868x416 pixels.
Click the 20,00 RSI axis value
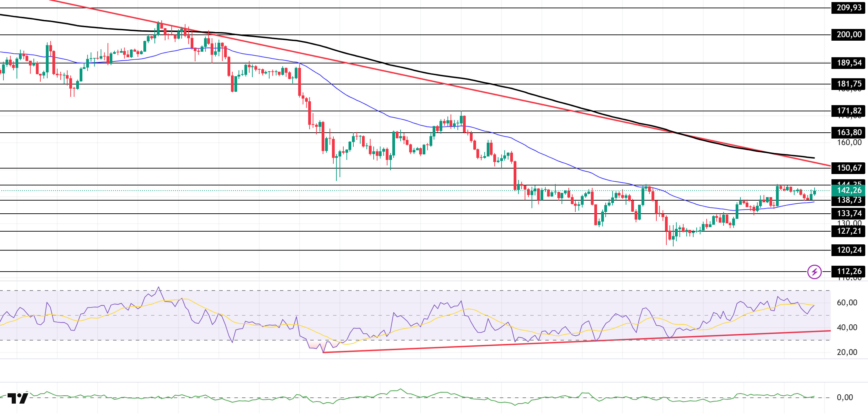847,352
